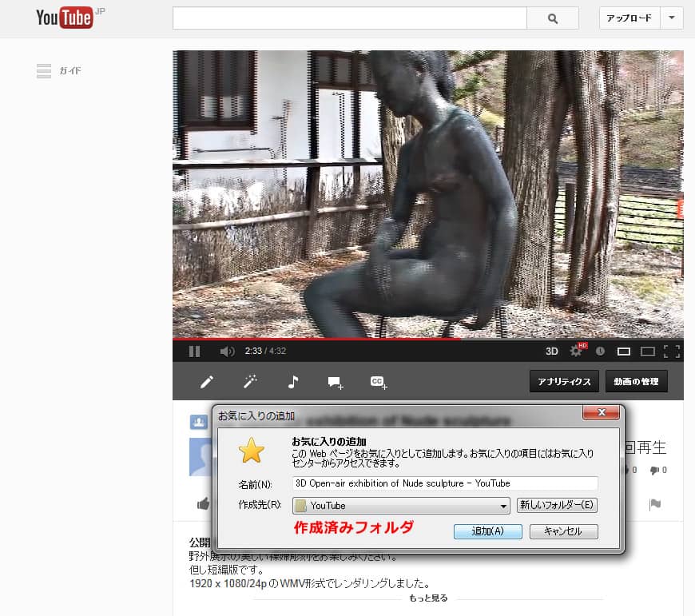Screen dimensions: 695x616
Task: Open the Guide menu (ガイド)
Action: tap(59, 71)
